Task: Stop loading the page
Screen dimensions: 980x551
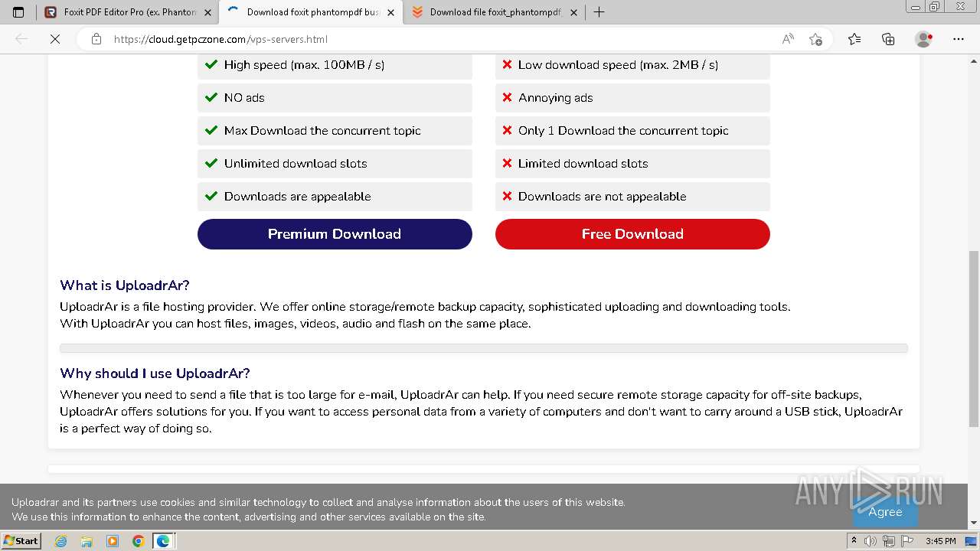Action: tap(55, 39)
